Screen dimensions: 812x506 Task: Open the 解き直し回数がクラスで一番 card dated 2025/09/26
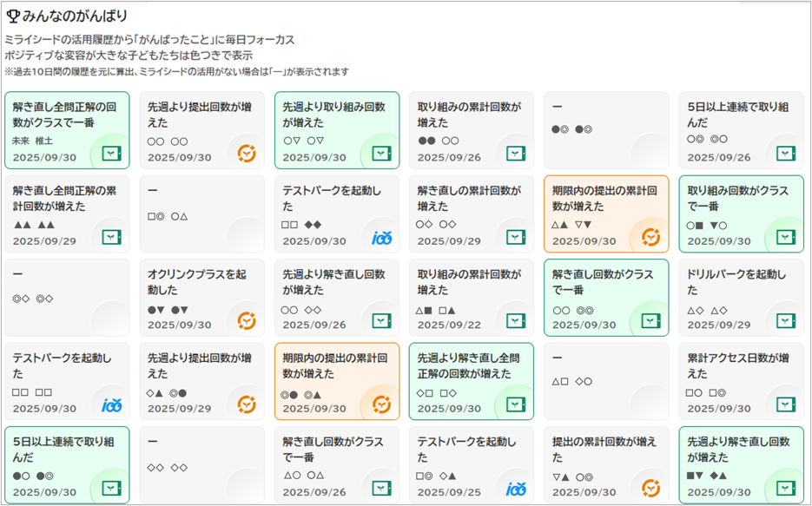pos(336,464)
